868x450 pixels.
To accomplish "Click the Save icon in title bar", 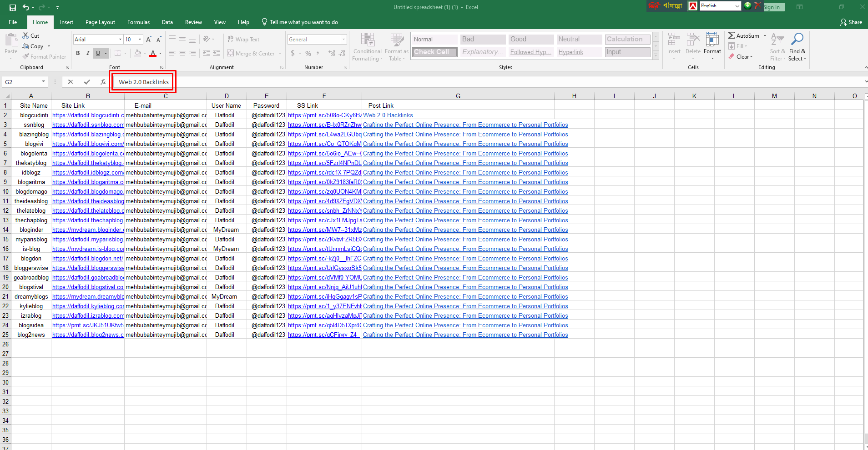I will (x=12, y=7).
